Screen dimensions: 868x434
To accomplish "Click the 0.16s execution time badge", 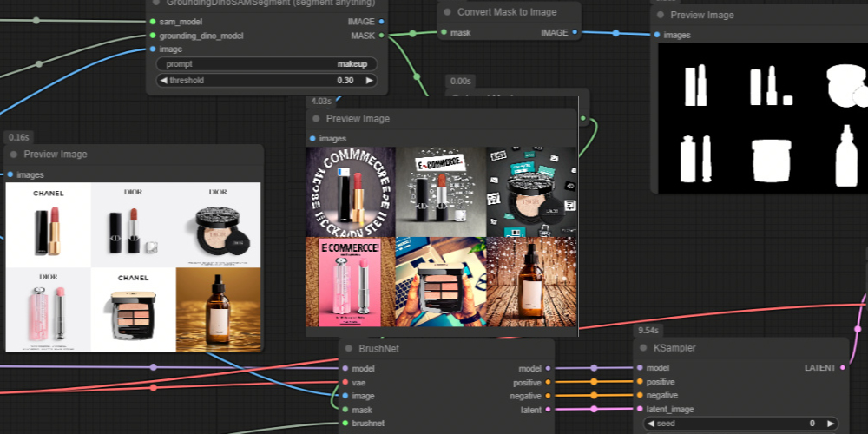I will click(x=19, y=137).
